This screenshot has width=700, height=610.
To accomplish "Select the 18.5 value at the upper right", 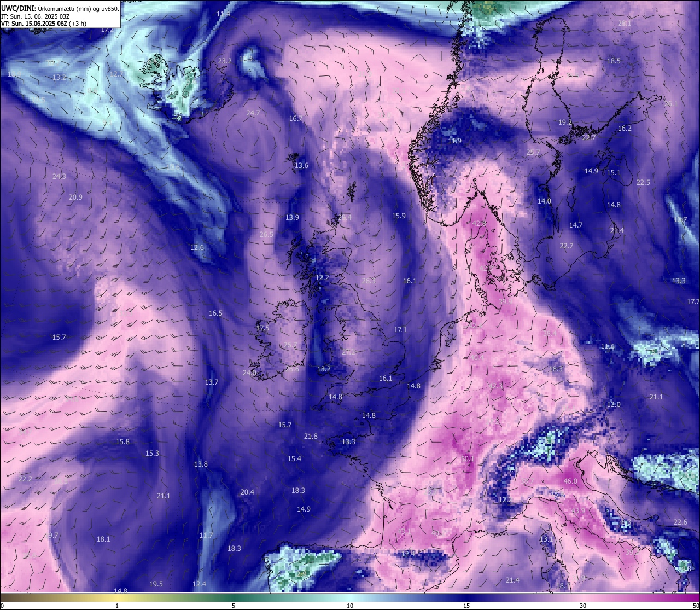I will pyautogui.click(x=614, y=61).
